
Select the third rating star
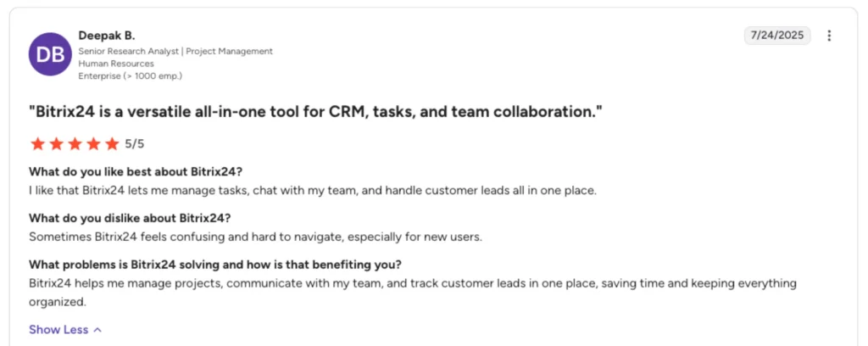click(75, 144)
